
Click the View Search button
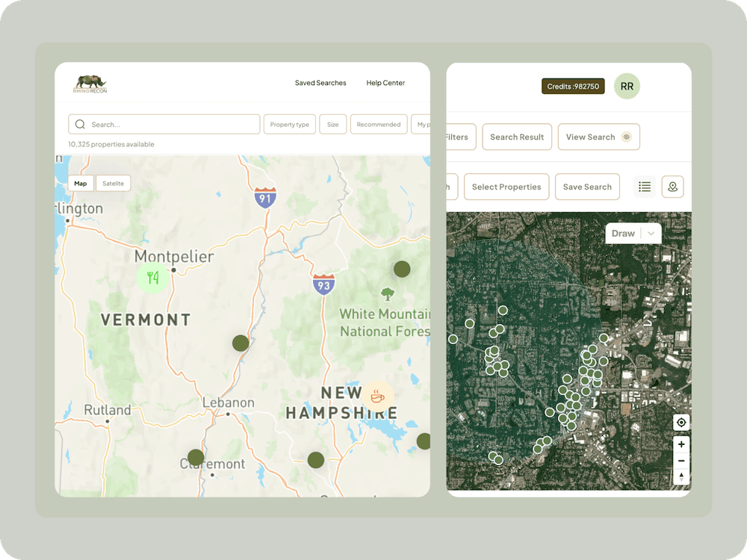coord(599,137)
